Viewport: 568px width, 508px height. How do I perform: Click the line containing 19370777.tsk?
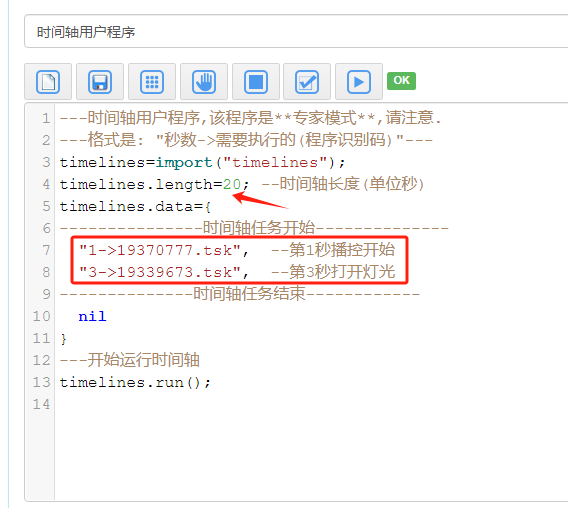coord(237,250)
